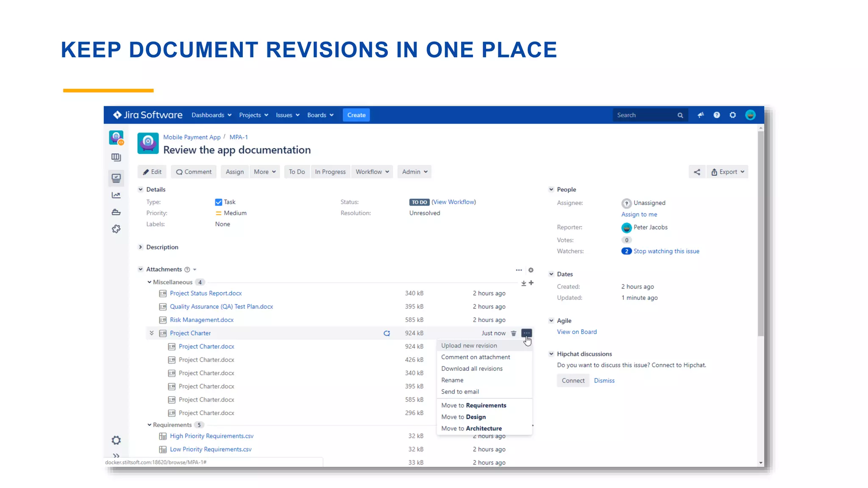Expand the Description section
The height and width of the screenshot is (488, 868).
(x=140, y=247)
